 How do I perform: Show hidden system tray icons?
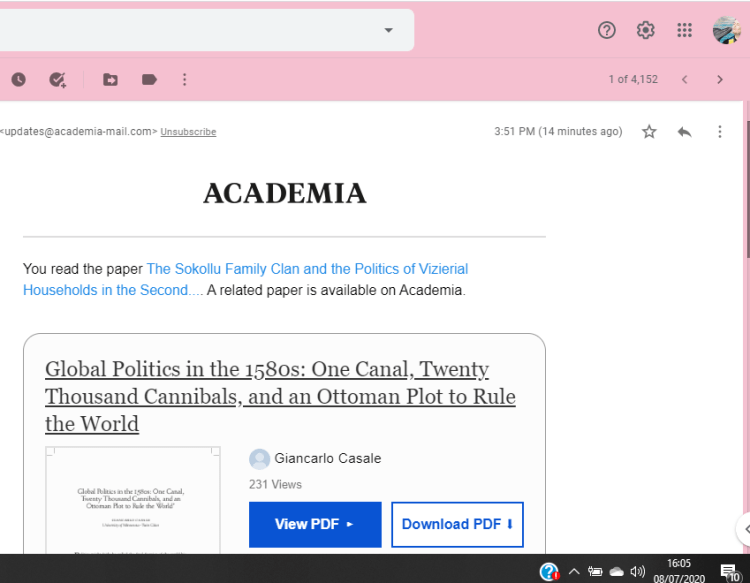point(574,572)
